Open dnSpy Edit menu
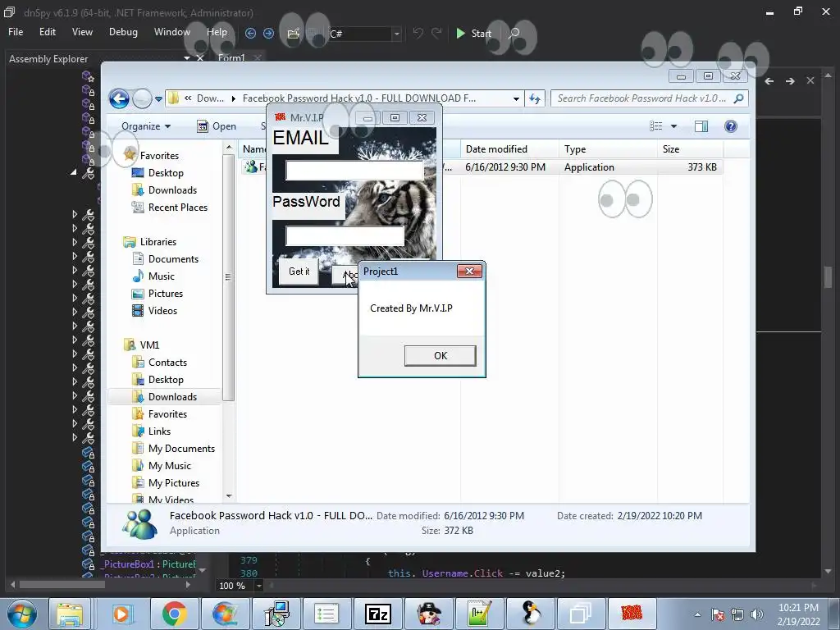 point(47,32)
